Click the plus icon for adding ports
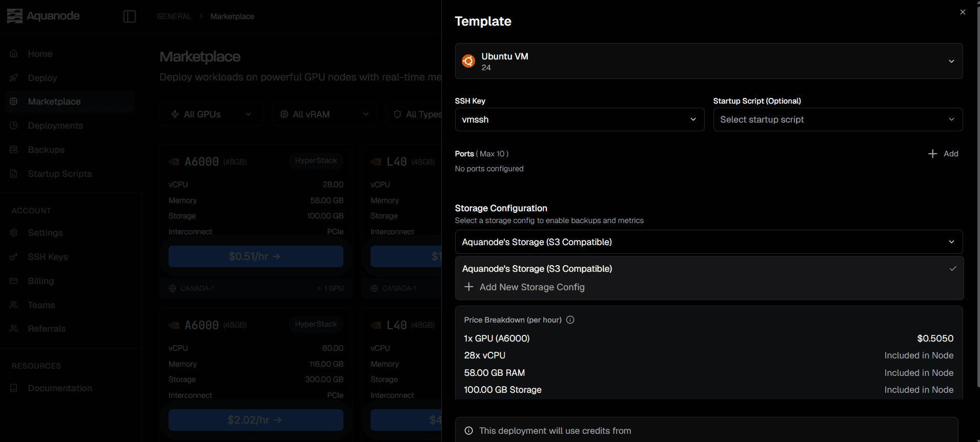 point(932,154)
